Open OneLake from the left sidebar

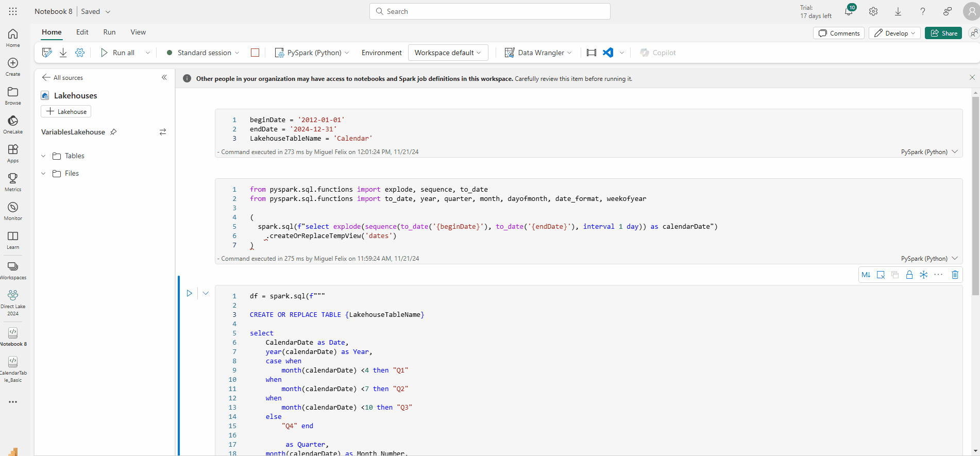(13, 124)
